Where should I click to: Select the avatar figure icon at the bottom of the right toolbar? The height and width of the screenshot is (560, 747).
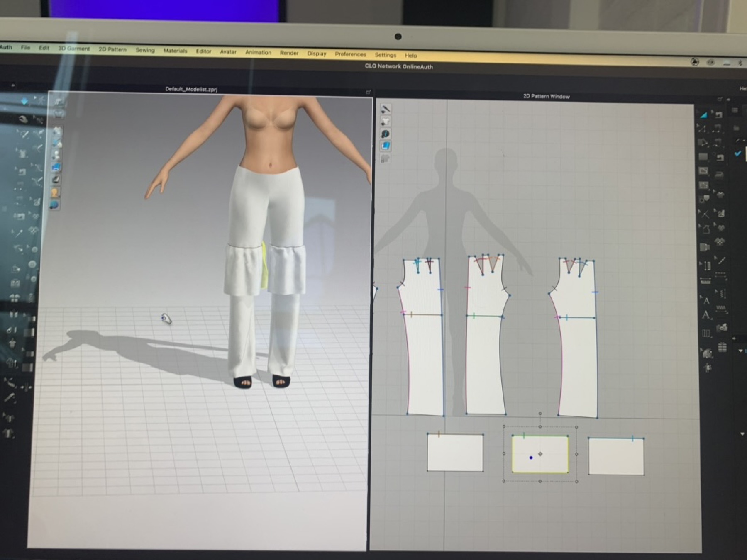(708, 368)
